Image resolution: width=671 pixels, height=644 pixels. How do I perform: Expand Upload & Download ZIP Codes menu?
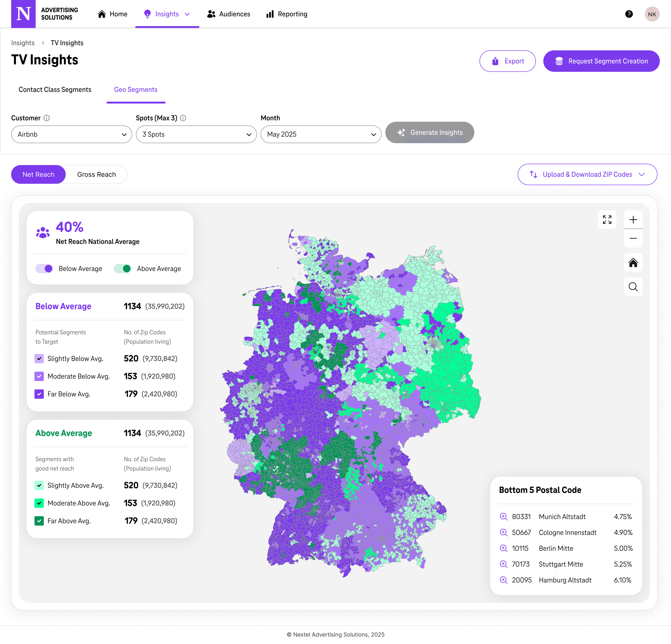coord(587,174)
